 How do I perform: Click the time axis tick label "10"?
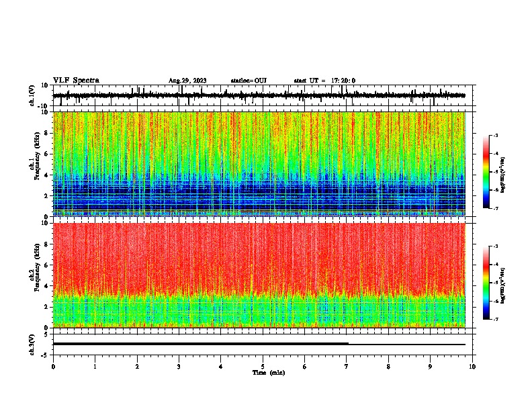pos(472,367)
